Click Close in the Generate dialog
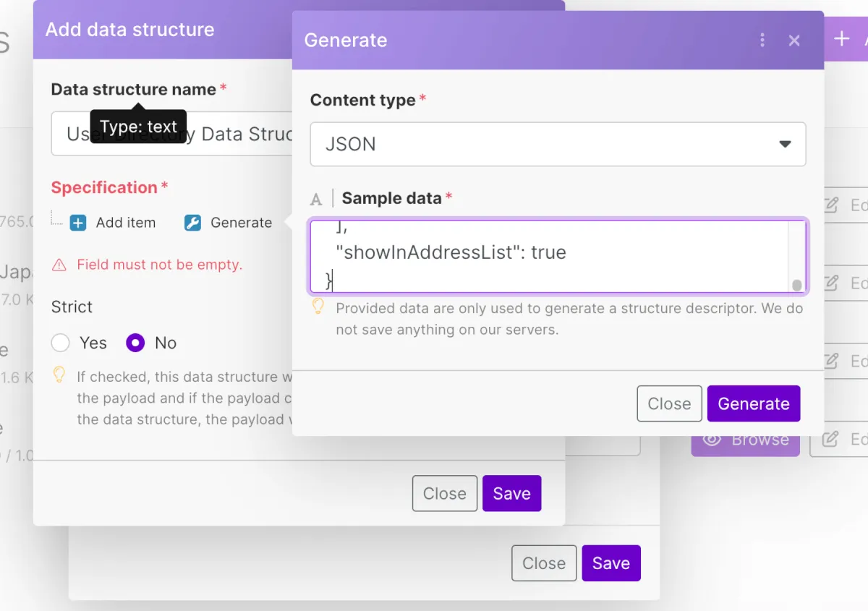868x611 pixels. 669,403
